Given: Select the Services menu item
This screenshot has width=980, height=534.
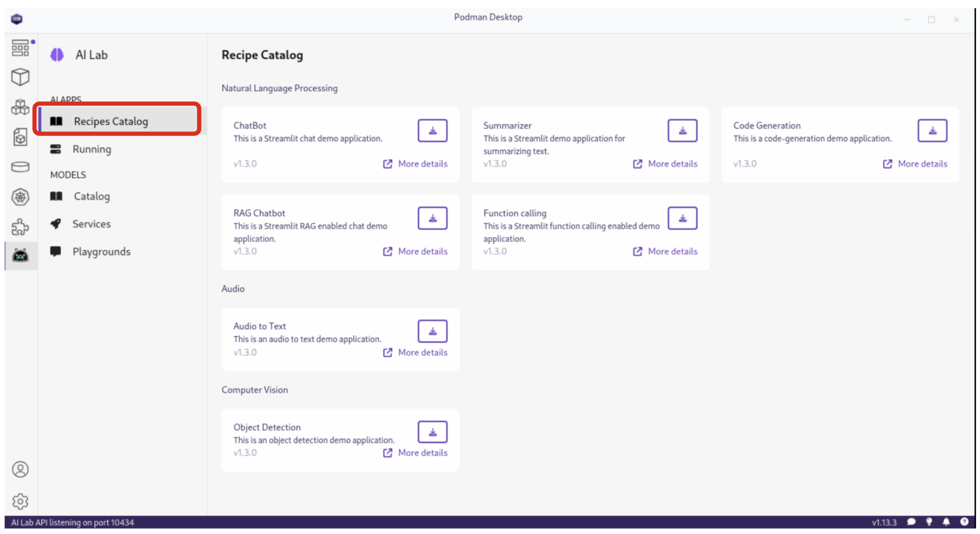Looking at the screenshot, I should click(92, 224).
